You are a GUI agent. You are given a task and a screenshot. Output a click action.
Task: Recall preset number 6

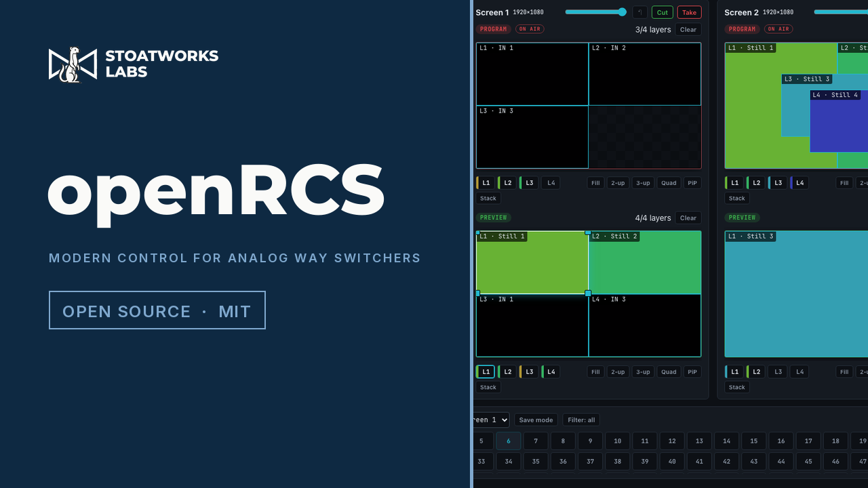point(509,441)
